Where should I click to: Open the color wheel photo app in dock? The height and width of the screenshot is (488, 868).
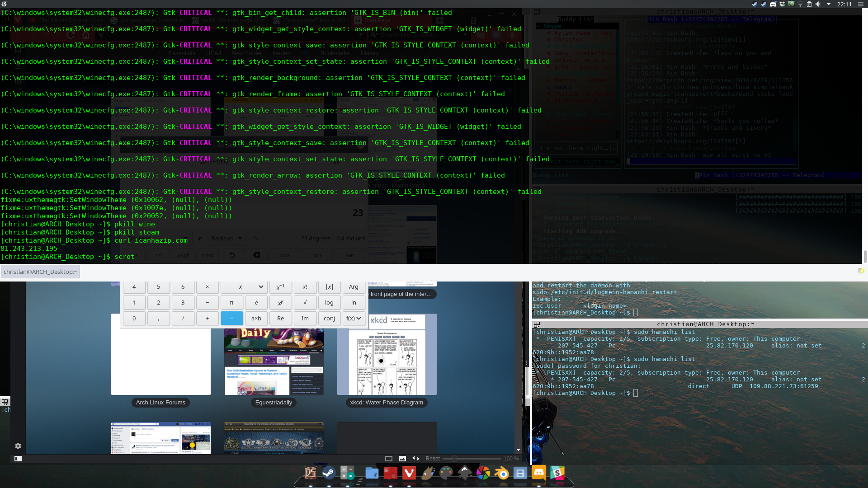(x=483, y=473)
